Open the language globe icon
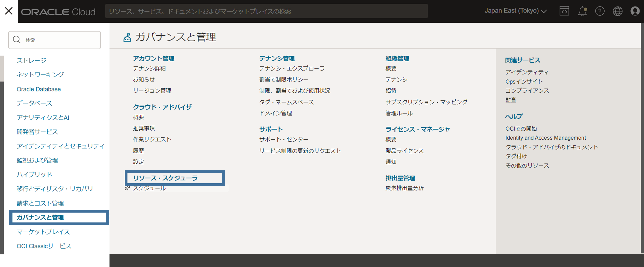644x267 pixels. click(618, 11)
